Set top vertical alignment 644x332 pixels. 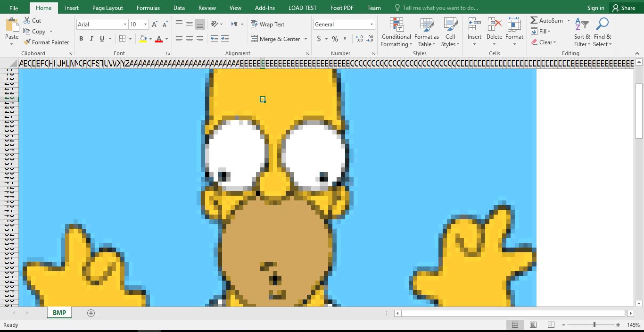pyautogui.click(x=179, y=24)
